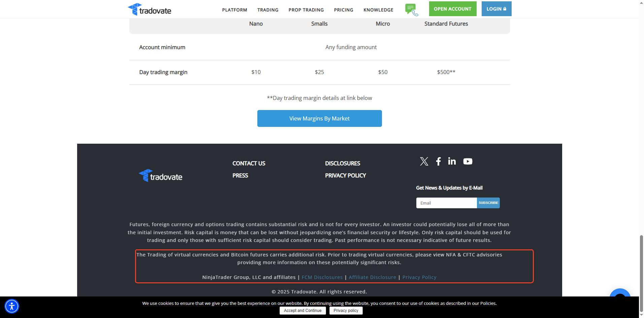Viewport: 644px width, 318px height.
Task: Select the $50 Micro margin value
Action: 383,72
